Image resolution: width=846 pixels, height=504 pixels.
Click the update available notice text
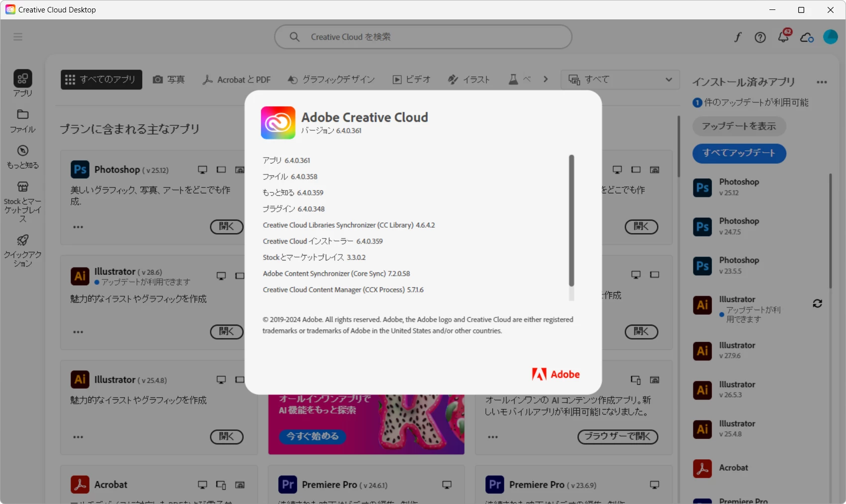click(751, 102)
